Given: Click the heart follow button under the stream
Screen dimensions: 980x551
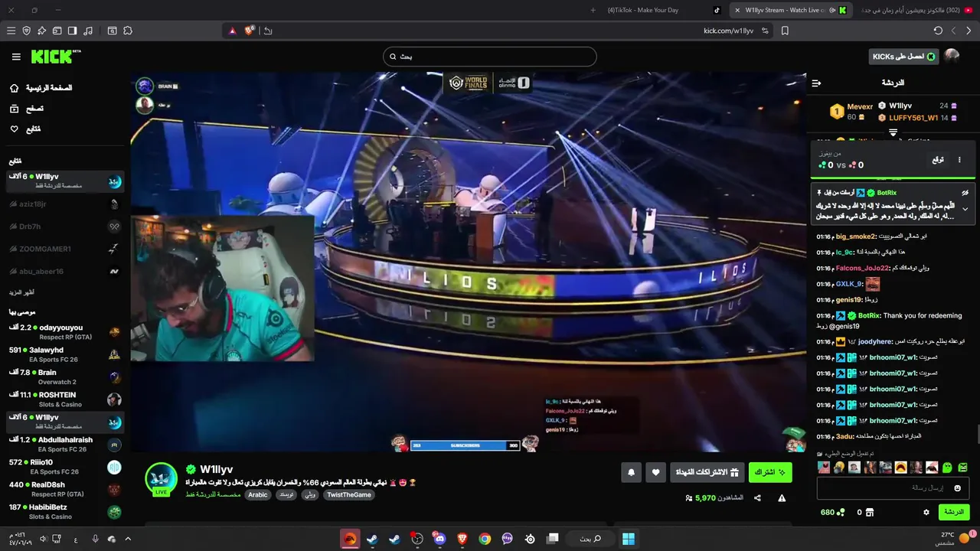Looking at the screenshot, I should click(x=655, y=472).
